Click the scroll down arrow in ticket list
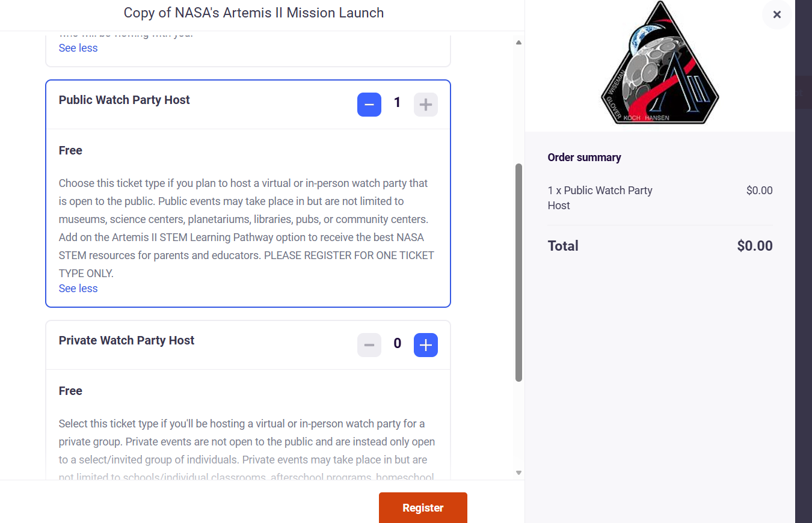This screenshot has height=523, width=812. click(518, 473)
